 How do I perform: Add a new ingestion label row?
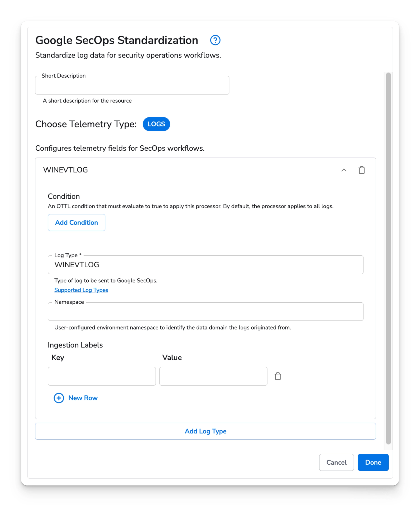pos(83,398)
